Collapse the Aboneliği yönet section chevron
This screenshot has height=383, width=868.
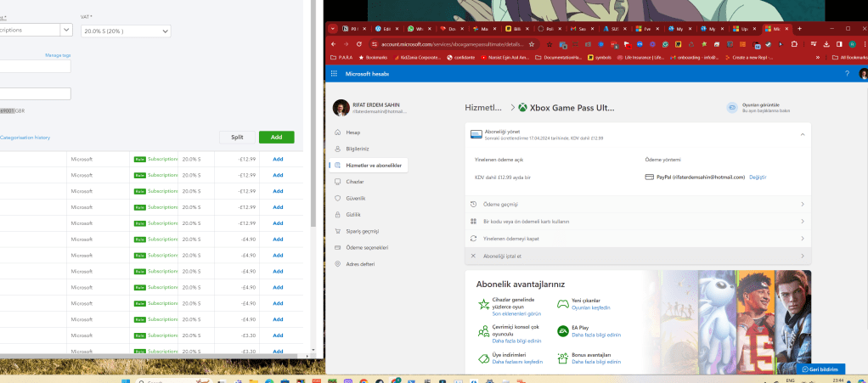tap(802, 134)
